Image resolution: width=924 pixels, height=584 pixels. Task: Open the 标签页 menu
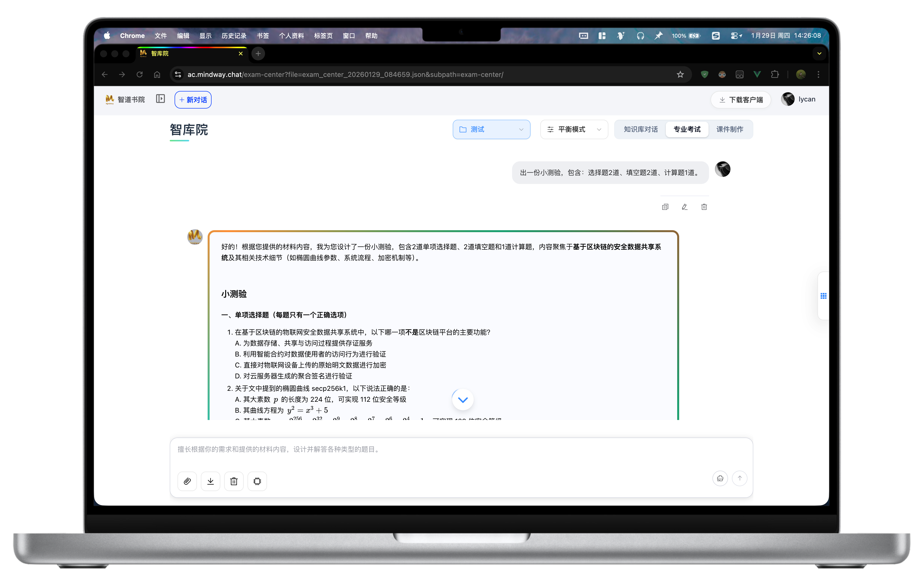tap(323, 36)
